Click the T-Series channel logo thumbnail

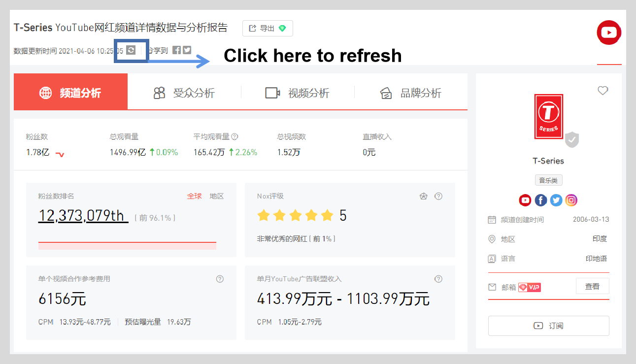coord(548,117)
